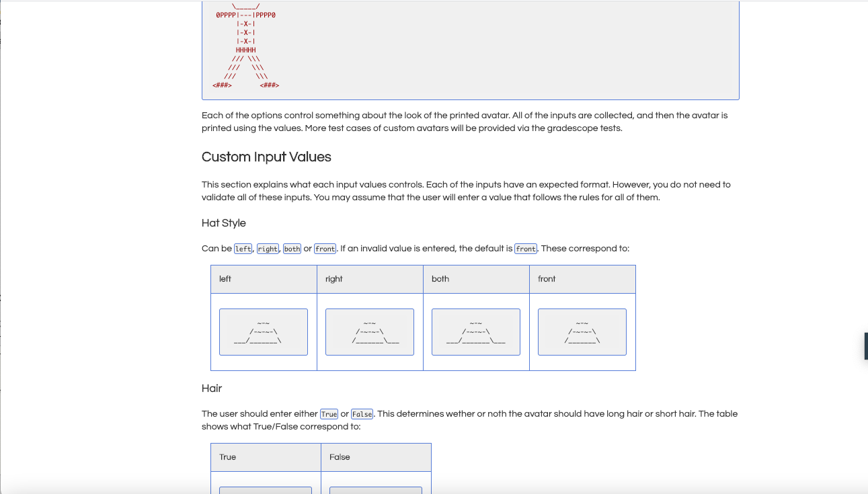Click the paragraph starting 'Each of the options control'
Screen dimensions: 868x494
[465, 122]
